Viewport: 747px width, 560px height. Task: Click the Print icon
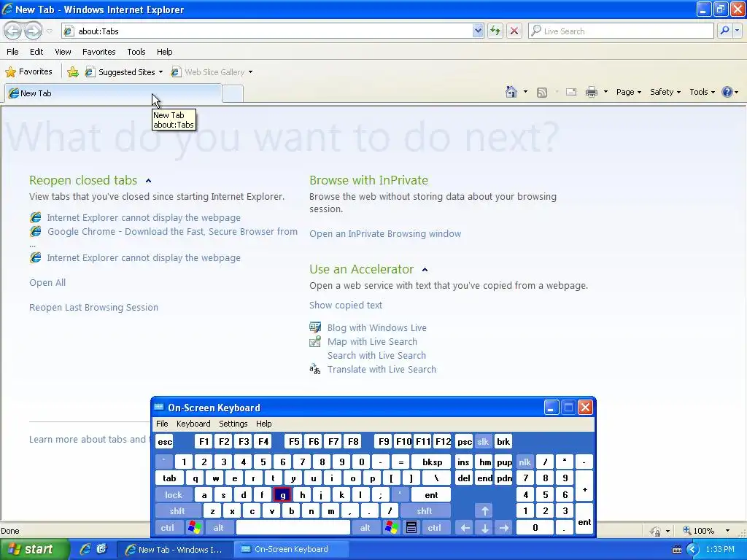591,92
